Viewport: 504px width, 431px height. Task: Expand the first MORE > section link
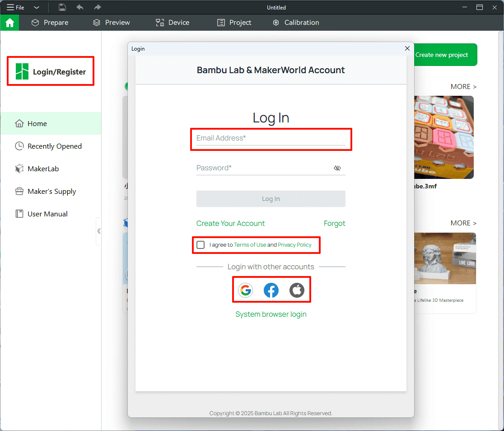tap(463, 87)
